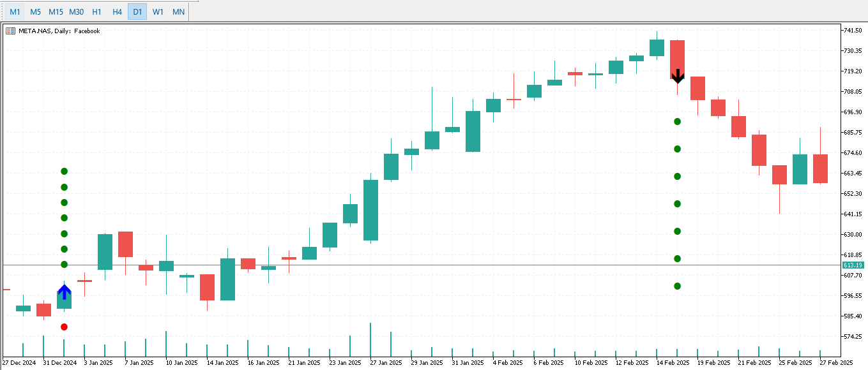Image resolution: width=868 pixels, height=370 pixels.
Task: Change timeframe to M15
Action: [56, 11]
